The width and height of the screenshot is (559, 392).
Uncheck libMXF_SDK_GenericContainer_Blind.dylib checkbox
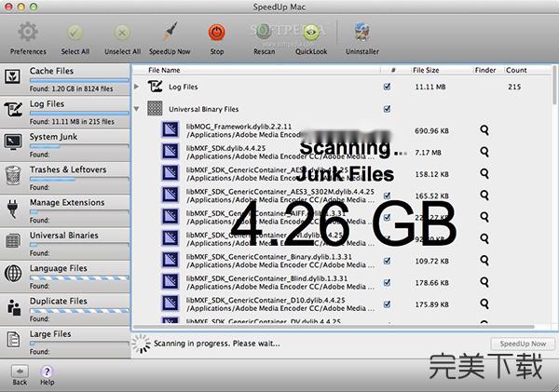point(387,283)
